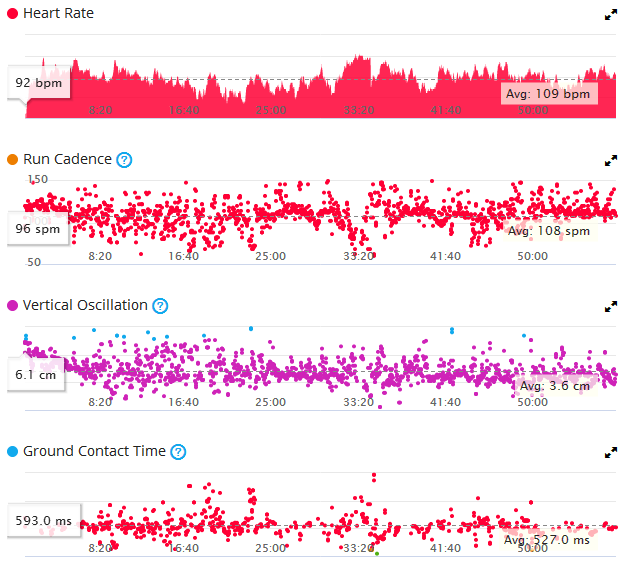Viewport: 628px width, 564px height.
Task: Click the 50 label on Run Cadence axis
Action: (34, 262)
